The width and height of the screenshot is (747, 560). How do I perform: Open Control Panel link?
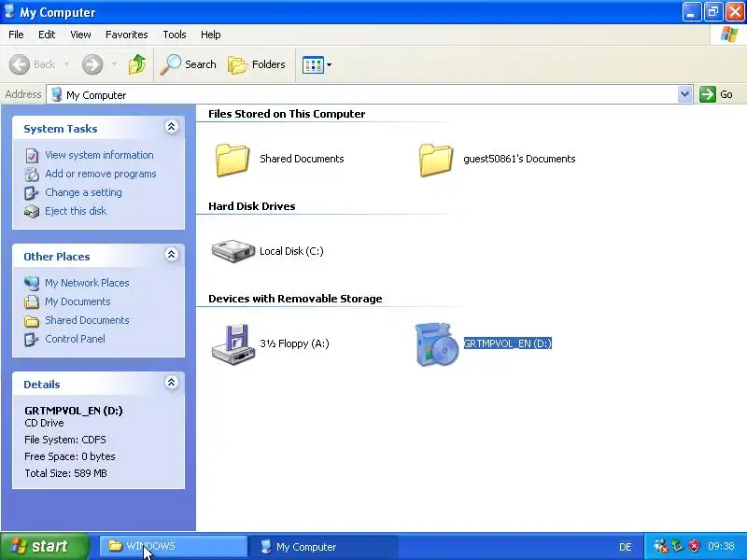76,339
